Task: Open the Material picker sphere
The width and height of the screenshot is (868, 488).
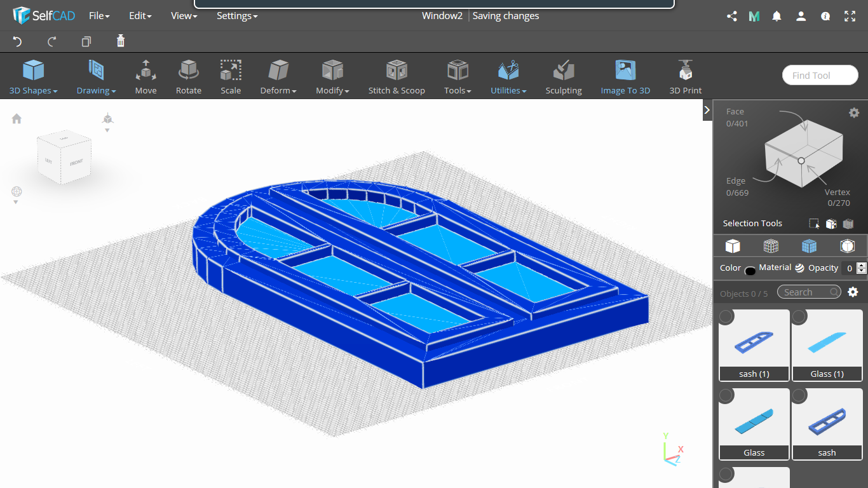Action: click(x=799, y=268)
